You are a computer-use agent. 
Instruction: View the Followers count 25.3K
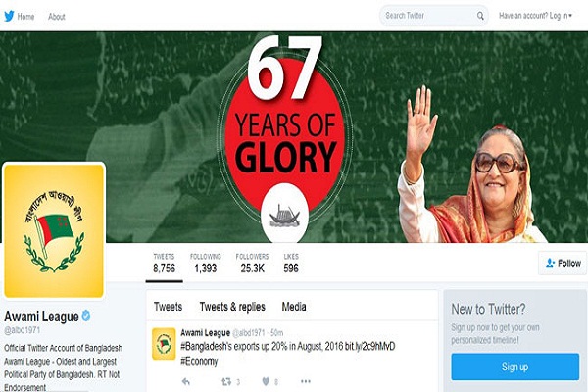(x=253, y=263)
